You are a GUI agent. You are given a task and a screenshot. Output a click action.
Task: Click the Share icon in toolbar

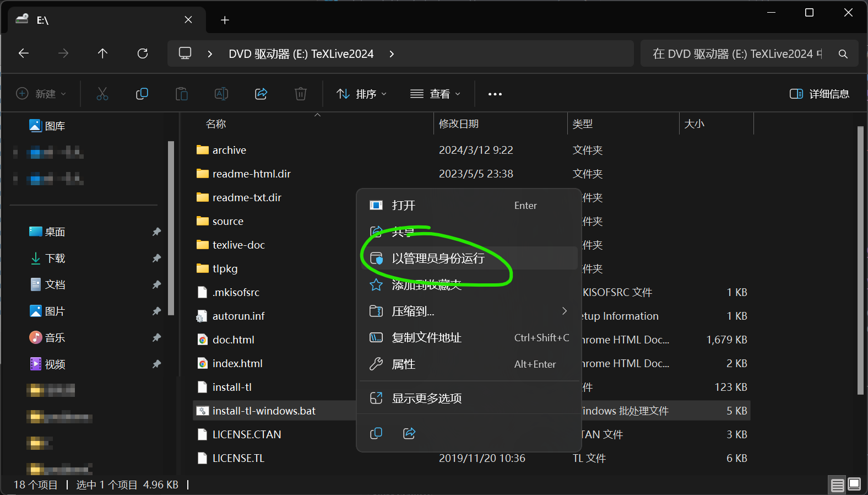(261, 94)
